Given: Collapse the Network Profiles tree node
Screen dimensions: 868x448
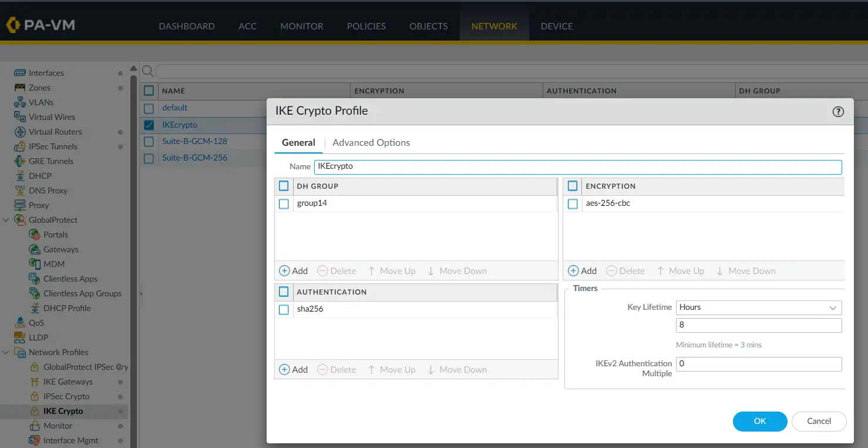Looking at the screenshot, I should (6, 352).
